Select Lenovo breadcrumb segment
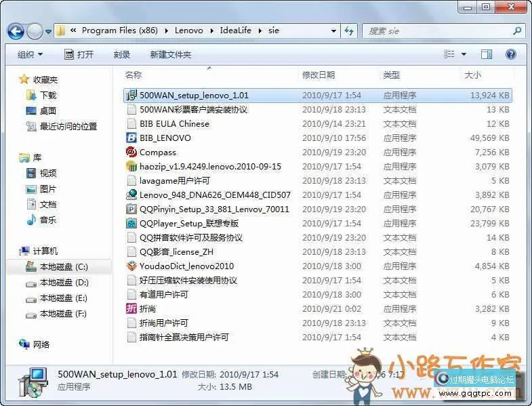This screenshot has height=406, width=532. point(189,31)
